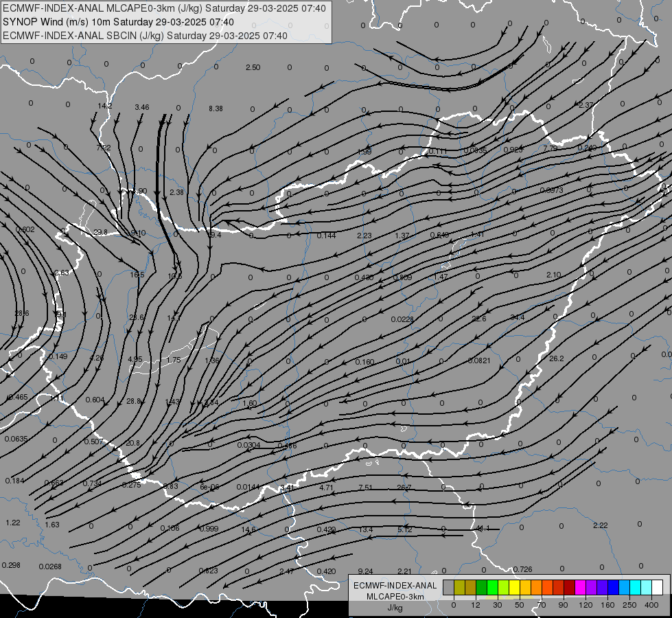
Task: Click the map value '14.2'
Action: 105,106
